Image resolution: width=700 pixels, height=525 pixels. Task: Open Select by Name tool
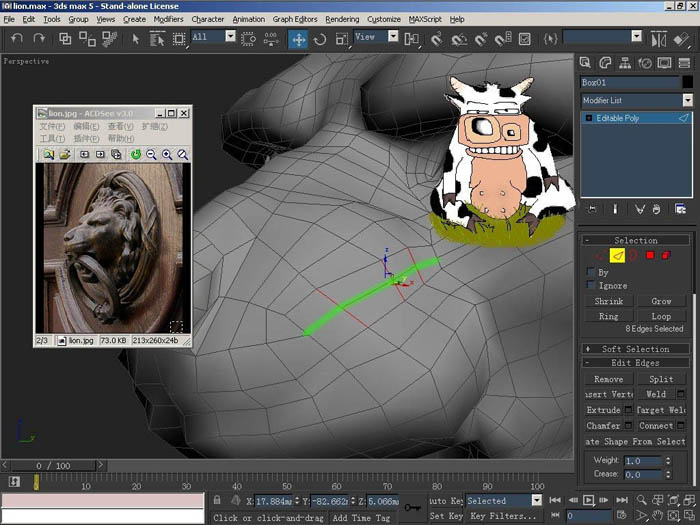pos(157,39)
